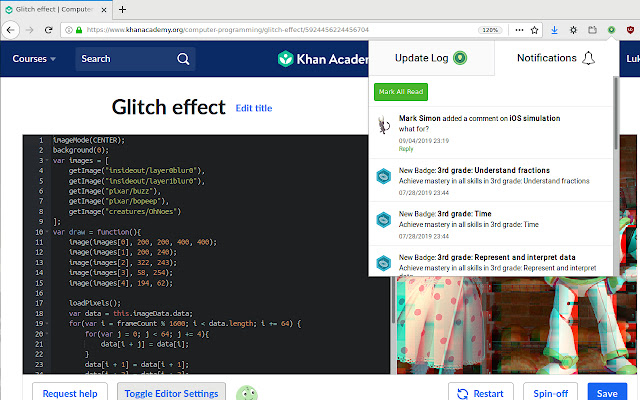Click the green padlock security icon
This screenshot has height=400, width=640.
[x=79, y=30]
